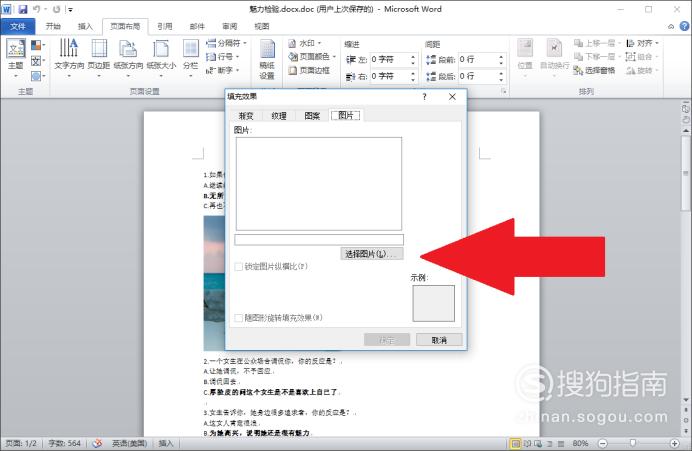Screen dimensions: 692x451
Task: Toggle Lock picture aspect ratio checkbox
Action: coord(239,267)
